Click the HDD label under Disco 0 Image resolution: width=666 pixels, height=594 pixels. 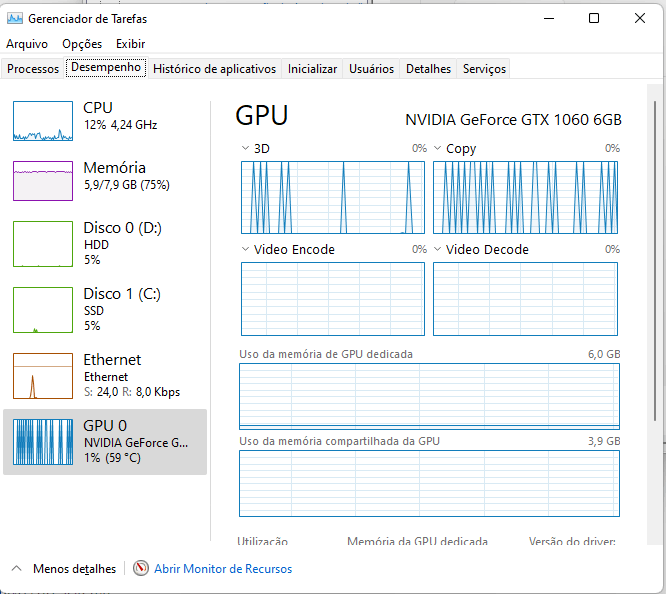[96, 245]
